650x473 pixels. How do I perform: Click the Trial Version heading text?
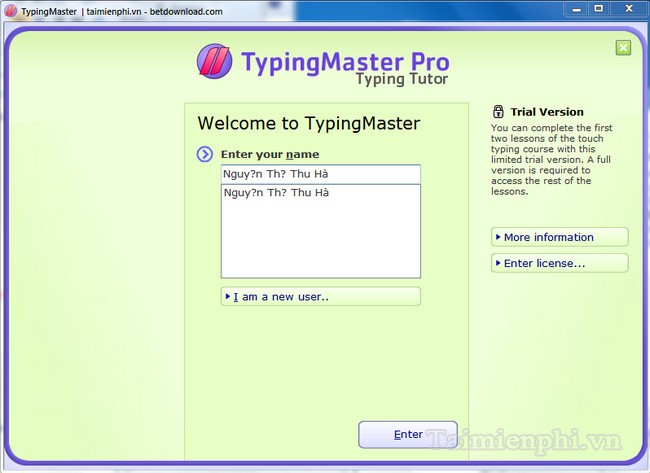[547, 112]
